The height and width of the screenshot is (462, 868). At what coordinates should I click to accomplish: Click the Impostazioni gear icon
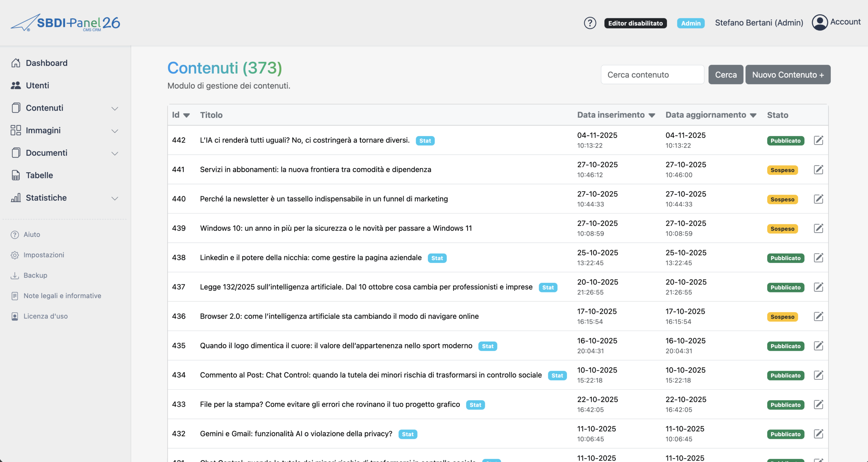coord(15,255)
